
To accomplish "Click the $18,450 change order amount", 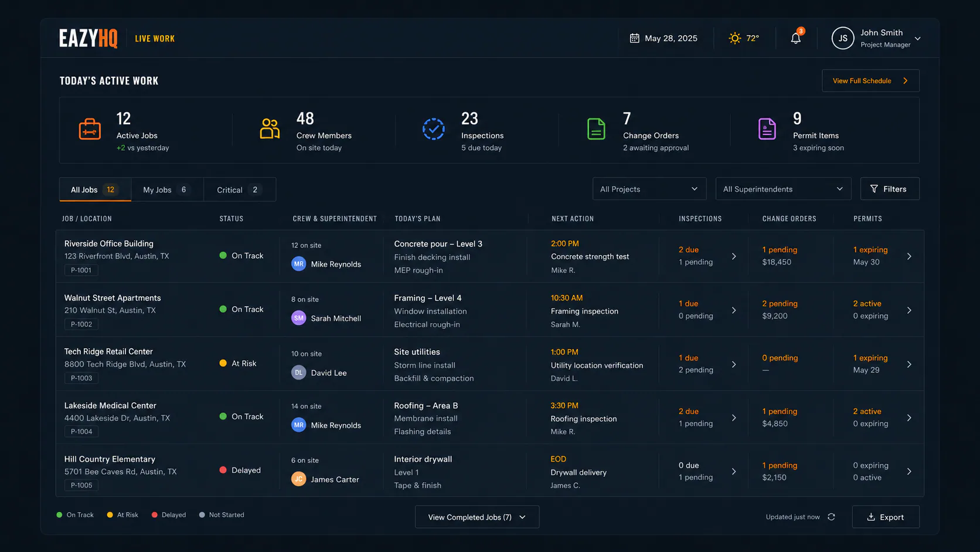I will (777, 262).
